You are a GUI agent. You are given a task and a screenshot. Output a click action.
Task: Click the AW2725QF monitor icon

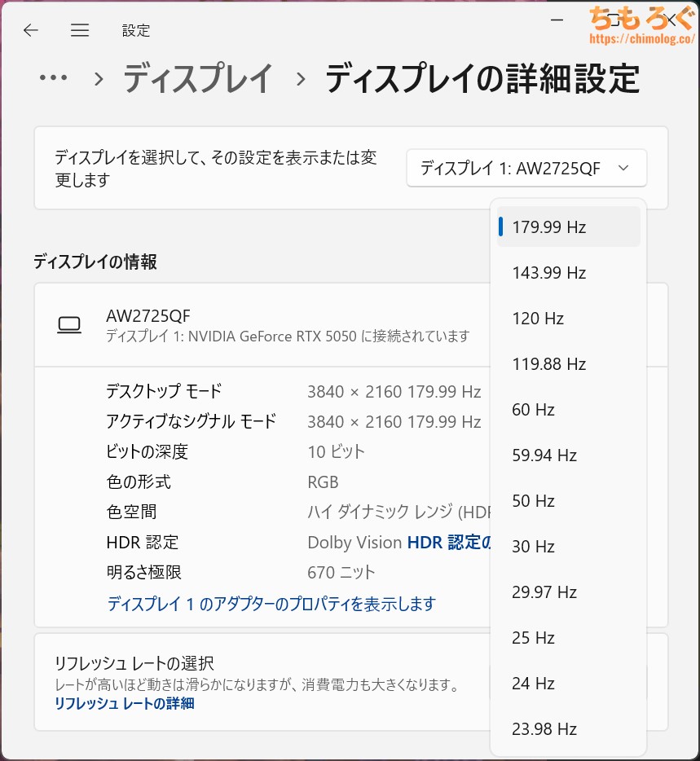(x=69, y=325)
